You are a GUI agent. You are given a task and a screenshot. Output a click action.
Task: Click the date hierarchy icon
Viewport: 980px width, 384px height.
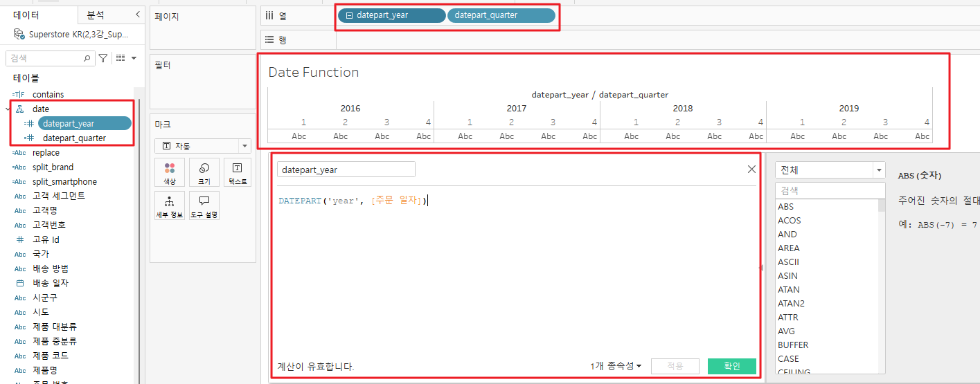click(x=19, y=109)
